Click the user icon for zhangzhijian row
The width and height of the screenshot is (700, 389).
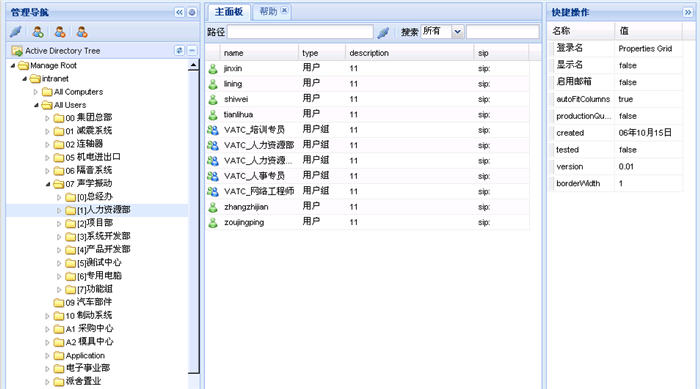coord(213,207)
